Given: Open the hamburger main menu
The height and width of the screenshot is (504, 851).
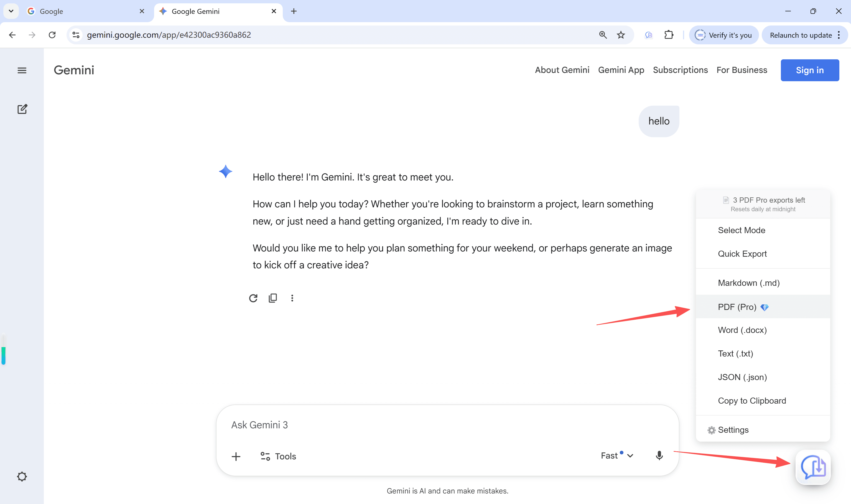Looking at the screenshot, I should (22, 70).
